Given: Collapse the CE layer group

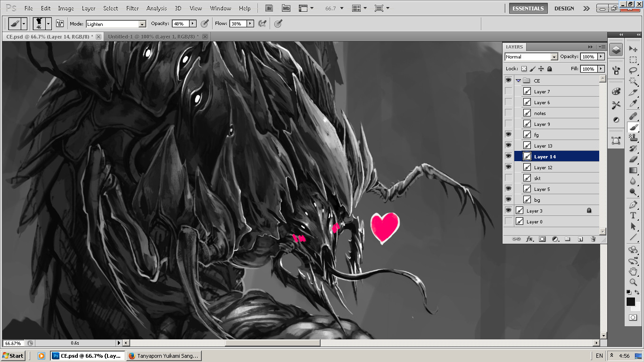Looking at the screenshot, I should (x=518, y=81).
